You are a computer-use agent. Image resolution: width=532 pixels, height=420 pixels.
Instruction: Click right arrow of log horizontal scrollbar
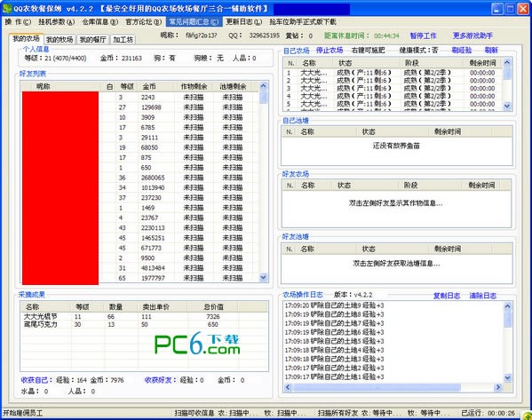(497, 387)
